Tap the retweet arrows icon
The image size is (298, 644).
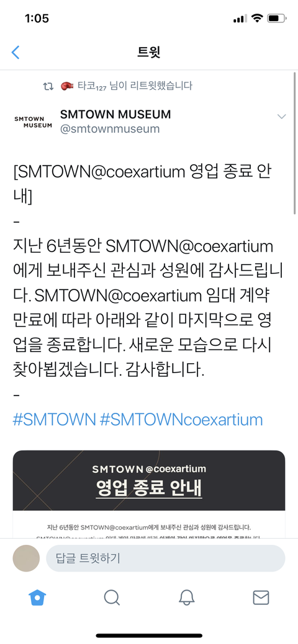coord(48,86)
